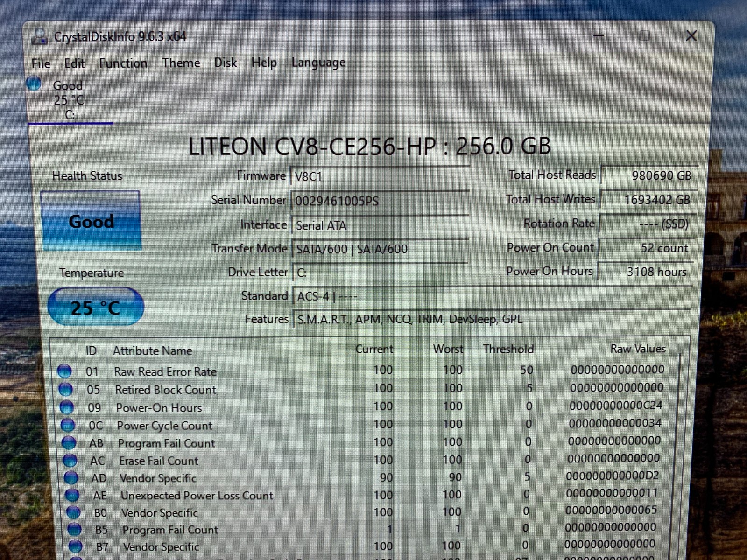
Task: Click raw value 00000000000034
Action: [x=615, y=423]
